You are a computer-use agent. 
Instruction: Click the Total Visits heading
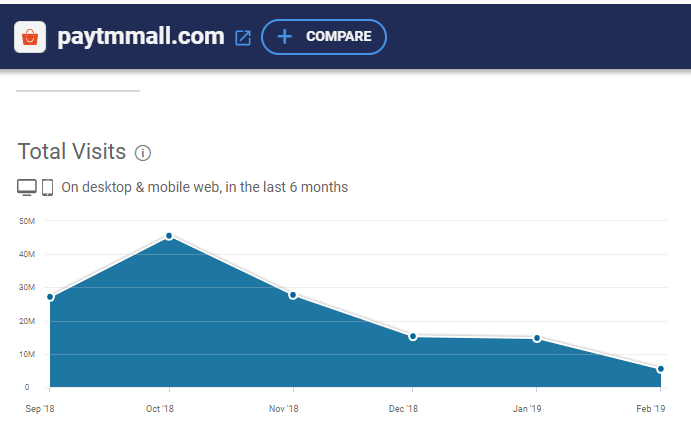(72, 152)
